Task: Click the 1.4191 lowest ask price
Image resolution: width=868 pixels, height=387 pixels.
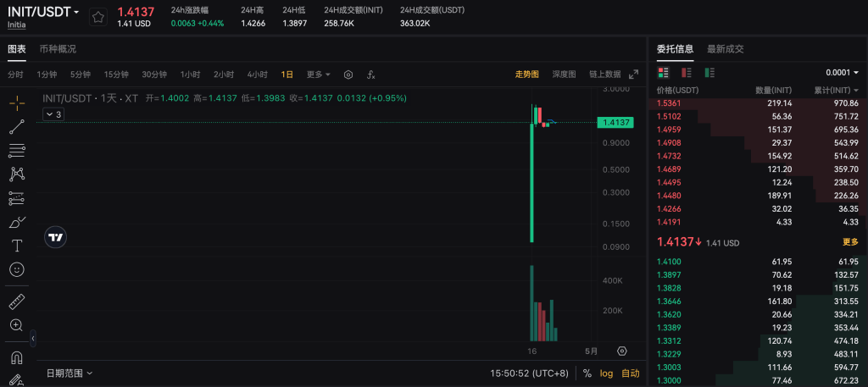Action: (669, 222)
